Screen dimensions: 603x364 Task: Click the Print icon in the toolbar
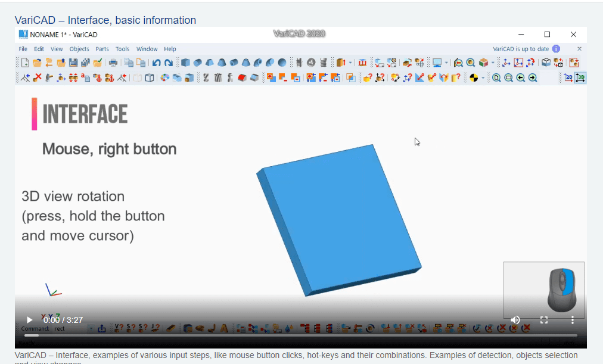113,63
